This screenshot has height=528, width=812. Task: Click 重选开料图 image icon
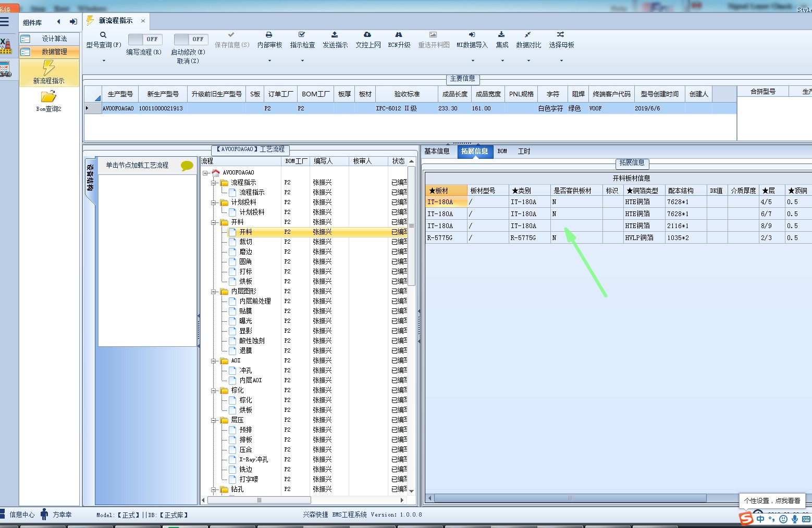(x=433, y=35)
